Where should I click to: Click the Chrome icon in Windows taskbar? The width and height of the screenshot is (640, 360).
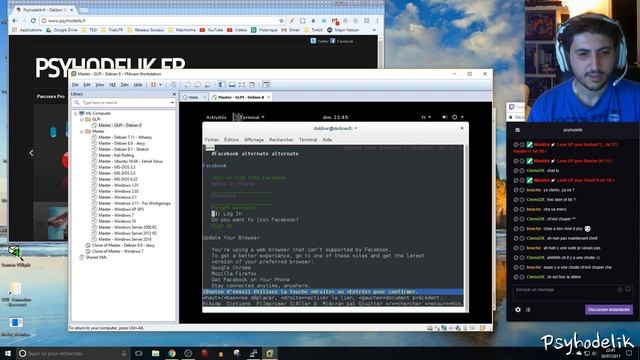[171, 353]
